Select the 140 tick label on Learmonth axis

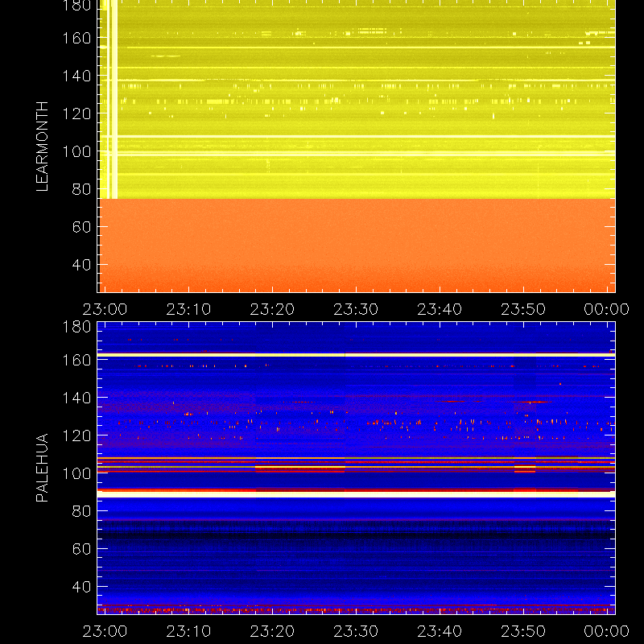[76, 76]
